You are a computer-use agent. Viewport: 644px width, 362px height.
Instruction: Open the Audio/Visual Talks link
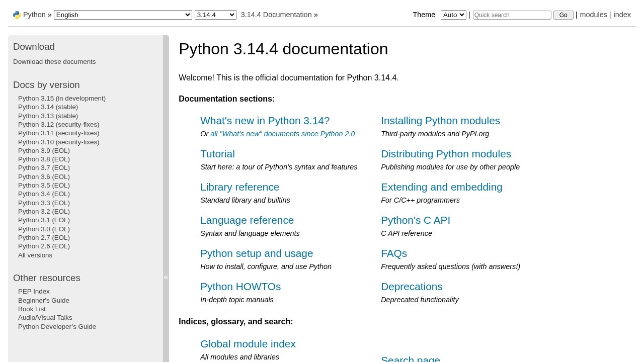(45, 318)
